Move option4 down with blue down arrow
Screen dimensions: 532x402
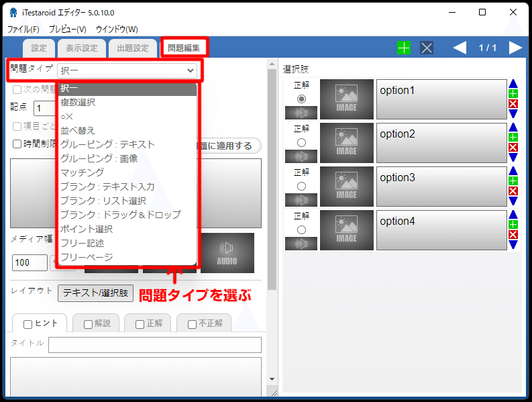pos(513,244)
